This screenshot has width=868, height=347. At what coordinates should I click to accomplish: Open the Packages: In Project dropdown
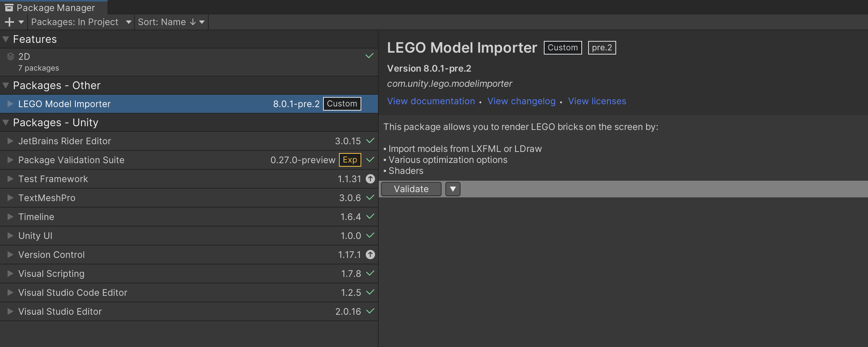[81, 22]
